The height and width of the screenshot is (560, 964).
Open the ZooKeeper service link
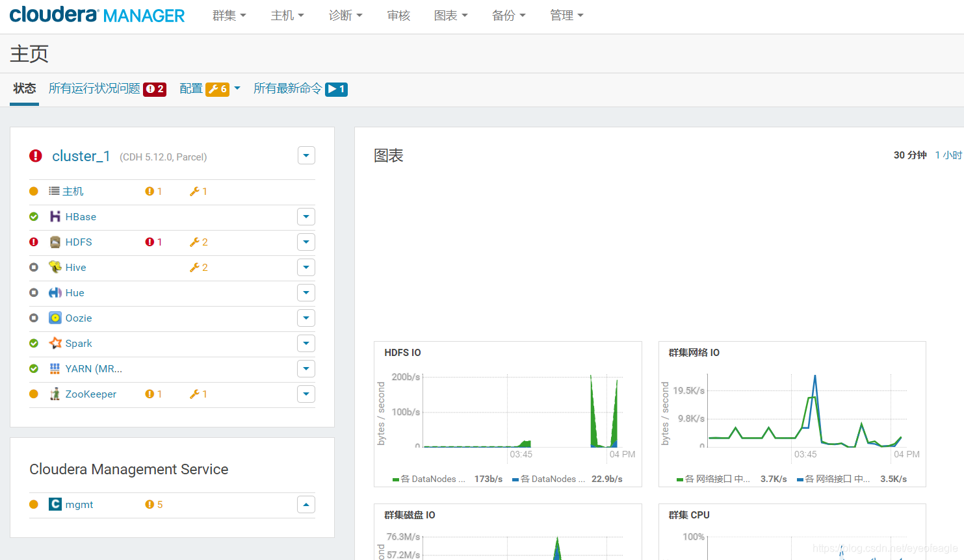[x=91, y=394]
